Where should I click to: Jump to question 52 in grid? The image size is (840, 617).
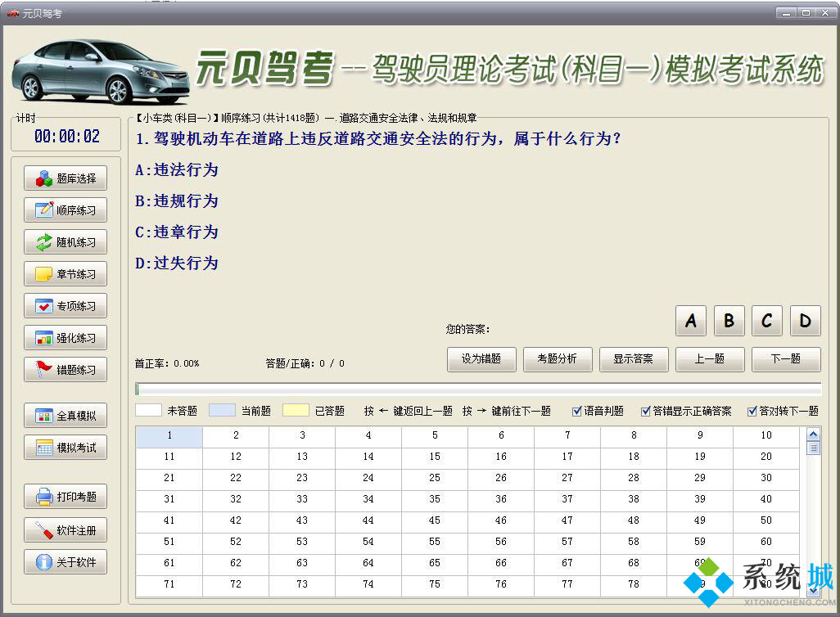[236, 542]
